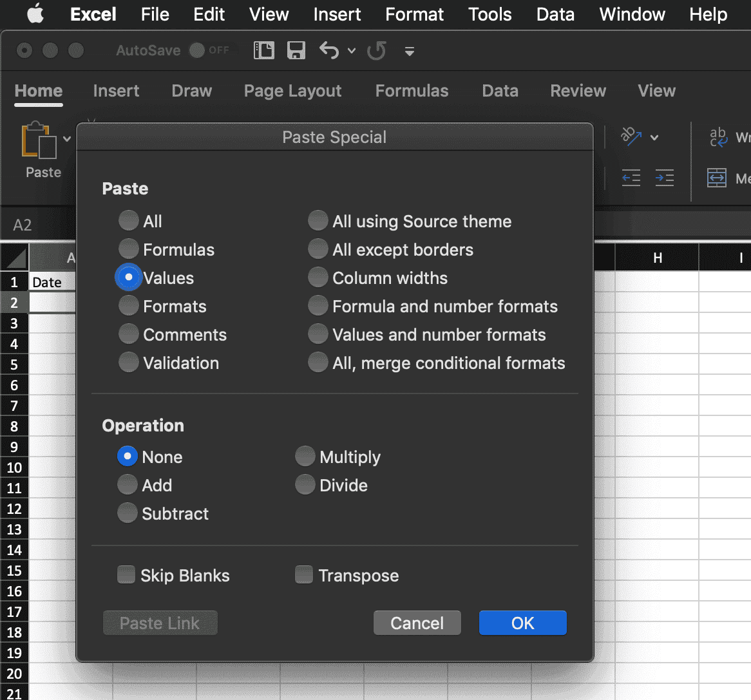Check the Transpose option
The image size is (751, 700).
[x=304, y=574]
